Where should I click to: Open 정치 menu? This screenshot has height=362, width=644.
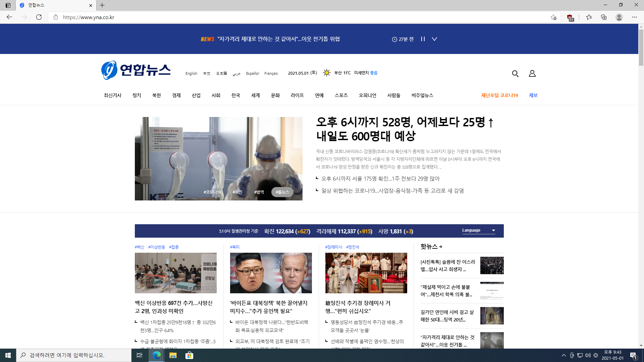[x=137, y=96]
